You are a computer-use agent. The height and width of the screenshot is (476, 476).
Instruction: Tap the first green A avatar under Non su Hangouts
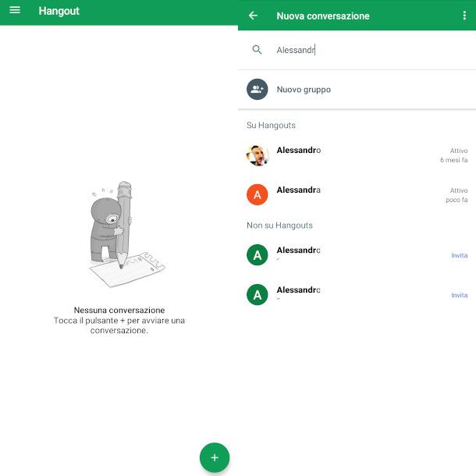coord(258,255)
